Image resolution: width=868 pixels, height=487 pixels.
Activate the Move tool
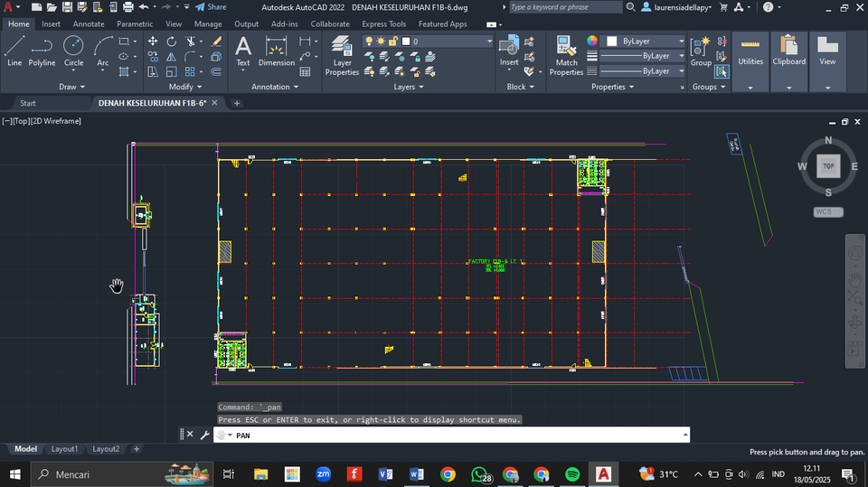(152, 42)
